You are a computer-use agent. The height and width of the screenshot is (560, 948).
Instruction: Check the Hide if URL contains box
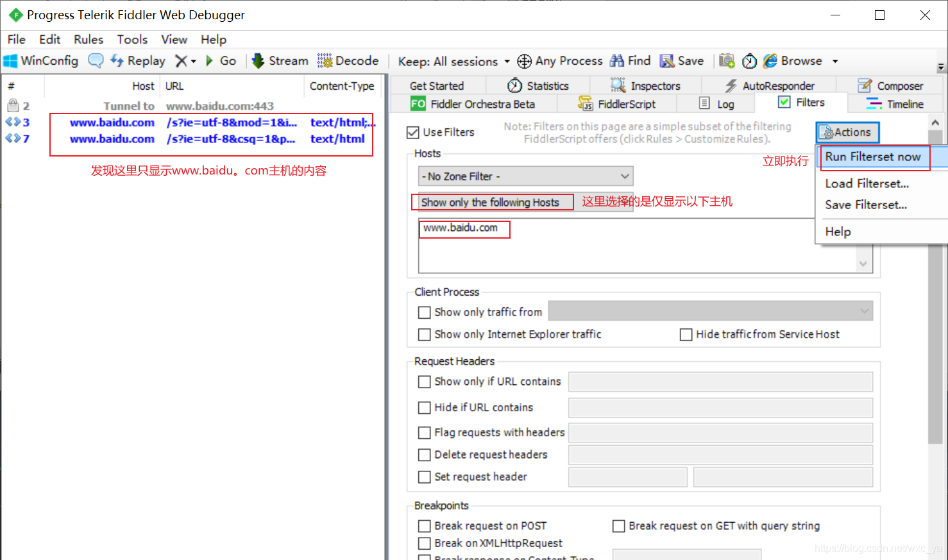tap(424, 407)
